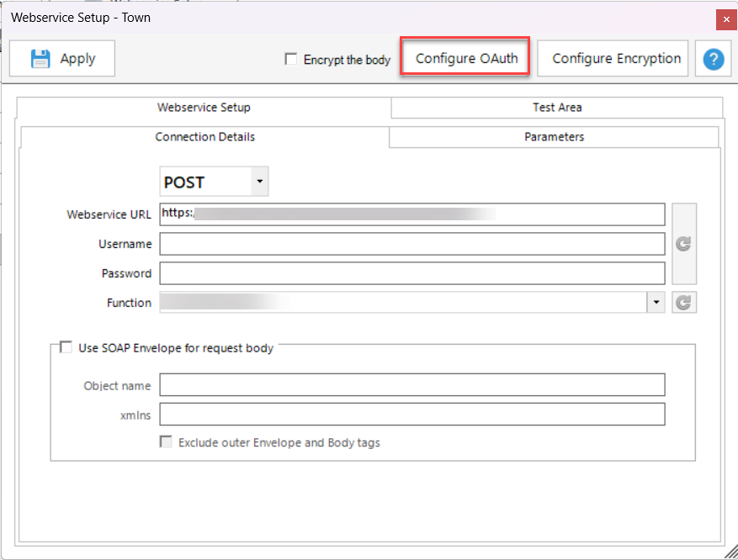Viewport: 738px width, 560px height.
Task: Enable the Encrypt the body checkbox
Action: (291, 60)
